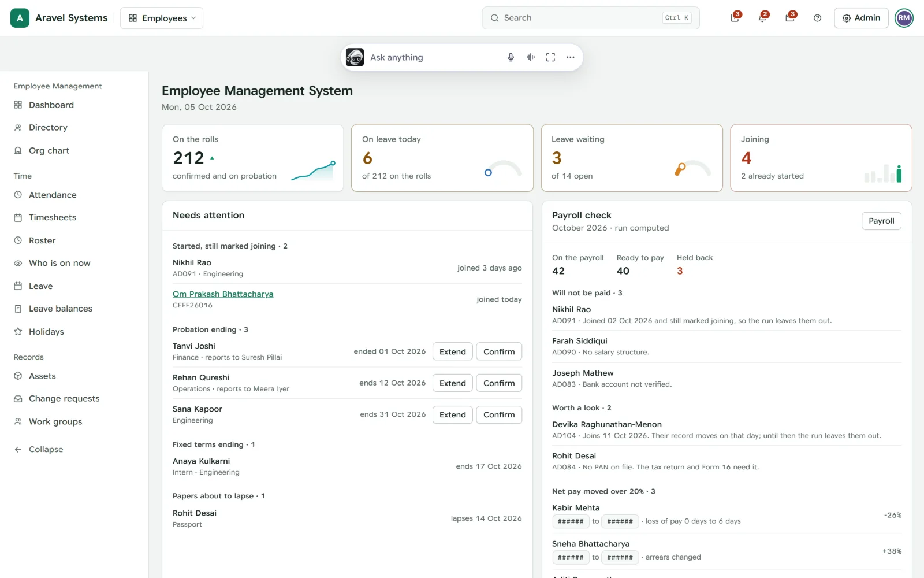Collapse the sidebar
Screen dimensions: 924x578
74,449
